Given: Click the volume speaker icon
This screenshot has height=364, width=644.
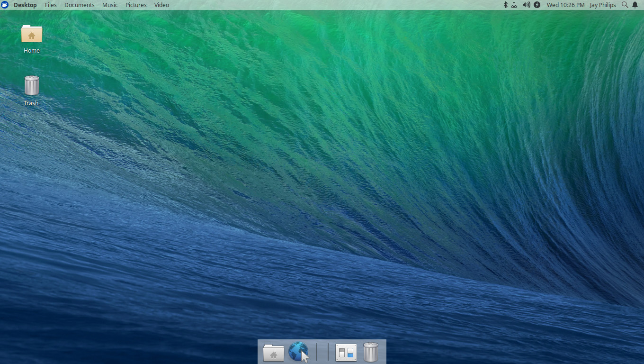Looking at the screenshot, I should (526, 5).
